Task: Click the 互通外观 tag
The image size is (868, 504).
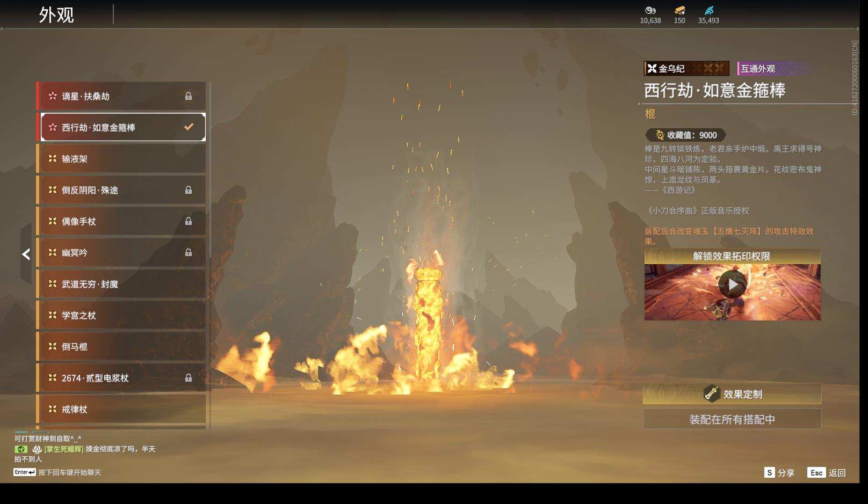Action: [773, 68]
